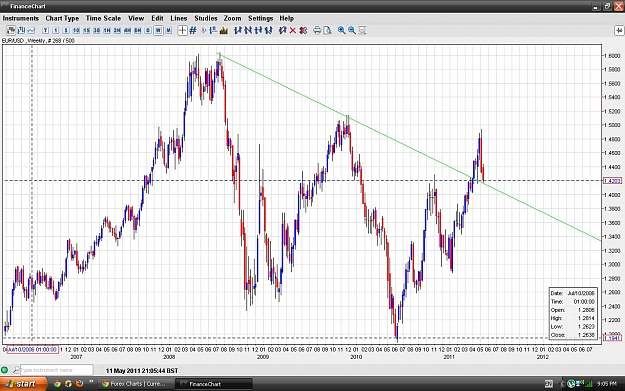Open the Settings menu

point(261,18)
